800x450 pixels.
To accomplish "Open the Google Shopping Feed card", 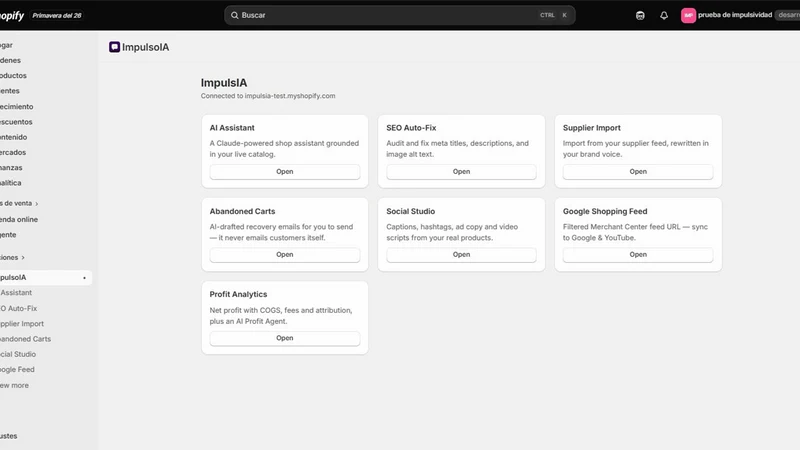I will coord(638,255).
